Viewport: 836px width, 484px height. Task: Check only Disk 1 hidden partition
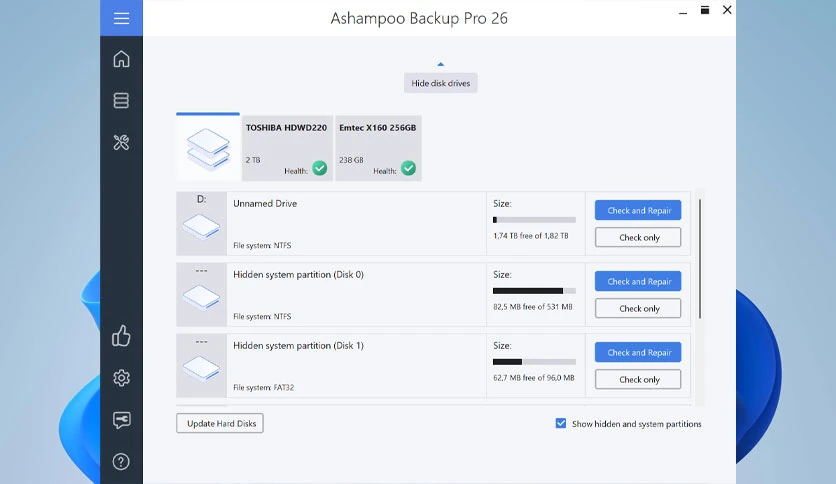point(638,380)
